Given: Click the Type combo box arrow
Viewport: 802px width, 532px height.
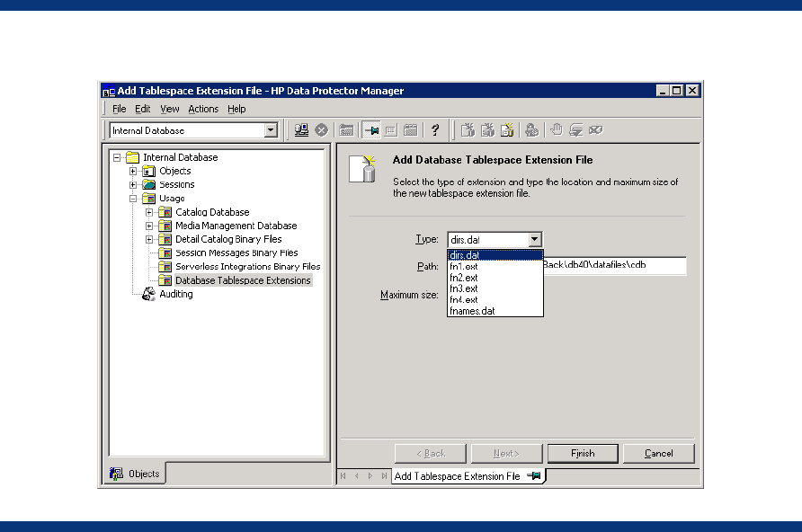Looking at the screenshot, I should pos(535,240).
